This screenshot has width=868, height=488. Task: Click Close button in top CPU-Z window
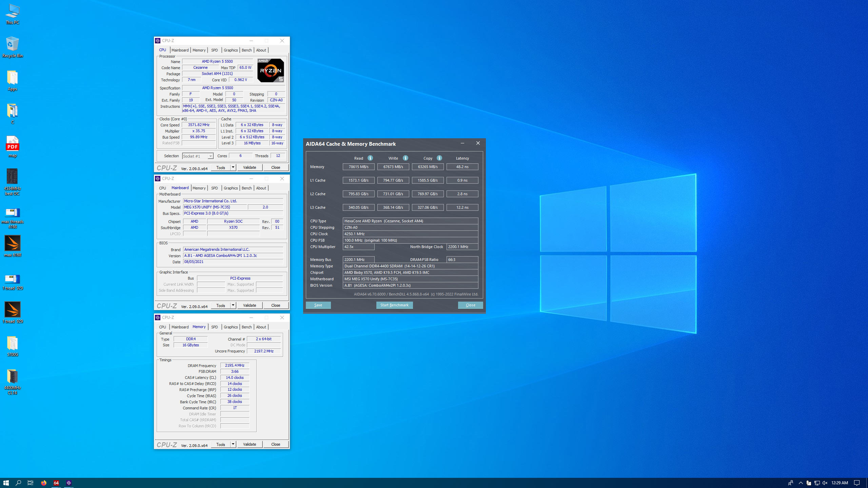click(x=276, y=167)
